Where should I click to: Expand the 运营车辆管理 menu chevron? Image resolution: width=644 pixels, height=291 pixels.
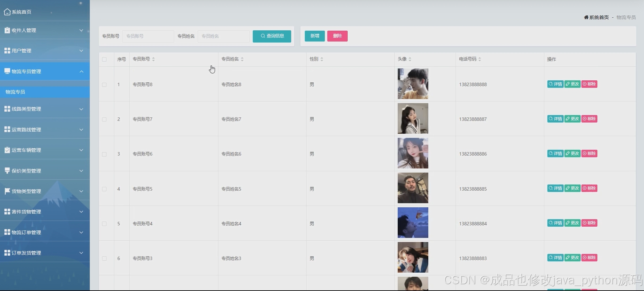coord(81,150)
